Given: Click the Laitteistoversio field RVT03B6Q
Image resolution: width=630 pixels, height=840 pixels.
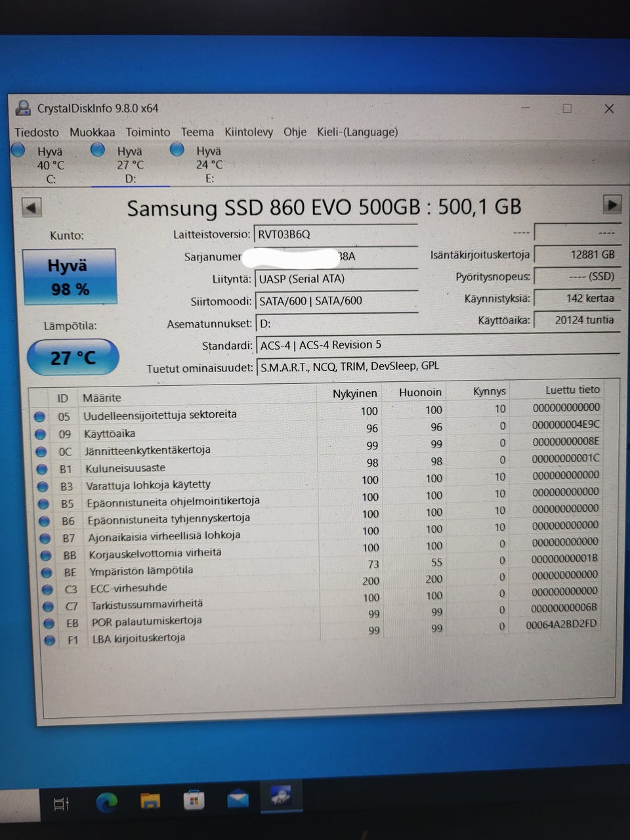Looking at the screenshot, I should tap(335, 234).
